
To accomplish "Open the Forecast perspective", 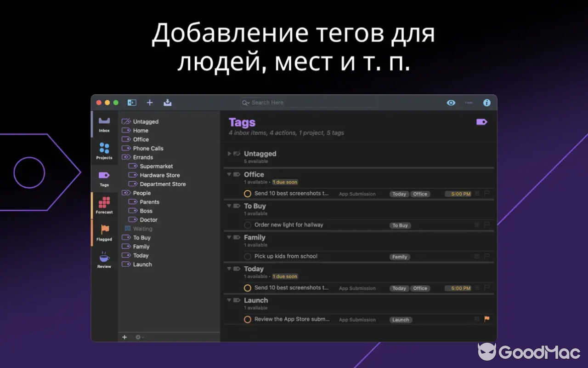I will [104, 205].
